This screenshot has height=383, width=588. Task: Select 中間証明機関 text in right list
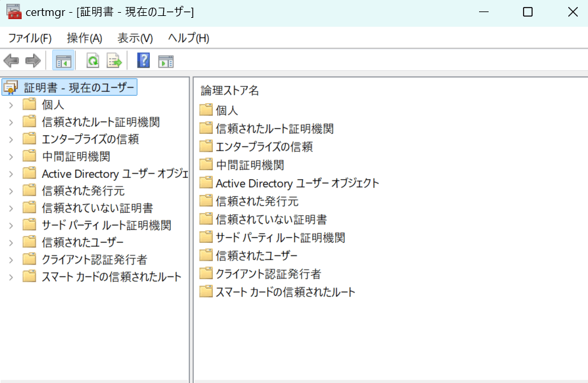(x=250, y=165)
